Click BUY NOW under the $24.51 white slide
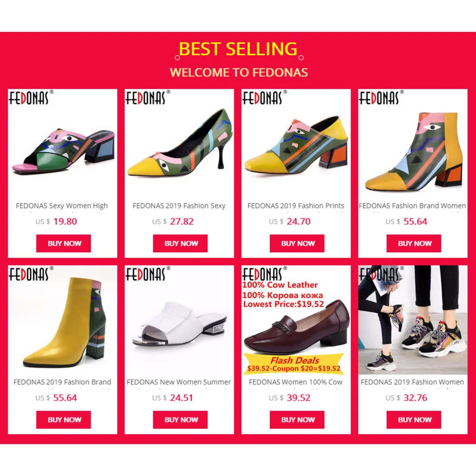Screen dimensions: 476x476 click(x=180, y=419)
